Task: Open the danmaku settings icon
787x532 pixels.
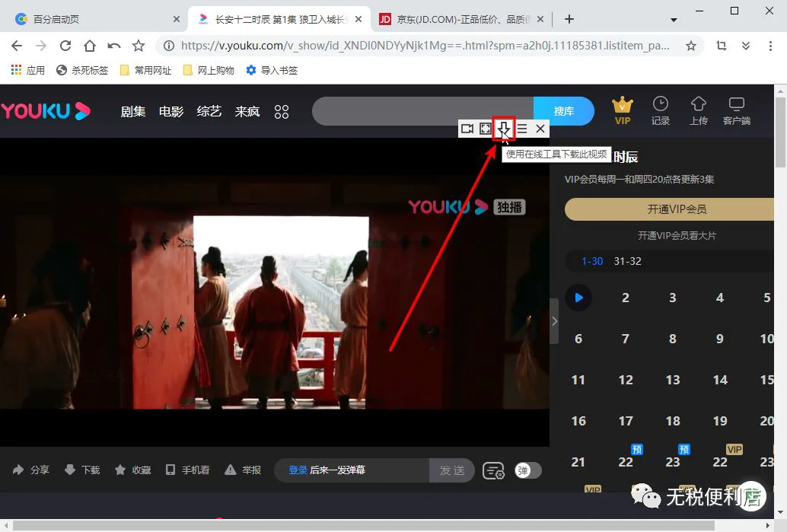Action: 493,471
